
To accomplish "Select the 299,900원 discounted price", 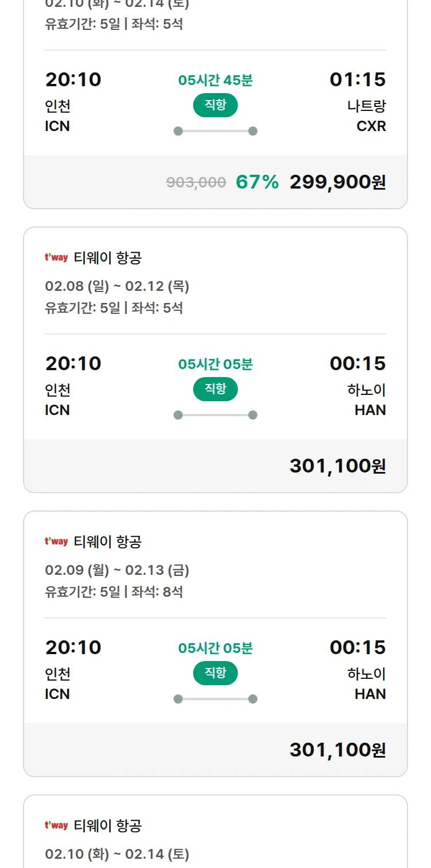I will (337, 182).
